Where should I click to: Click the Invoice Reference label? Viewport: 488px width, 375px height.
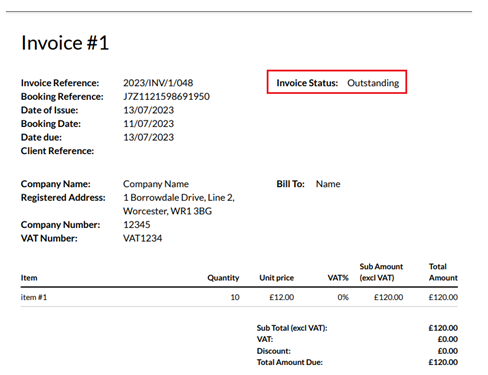pyautogui.click(x=60, y=83)
